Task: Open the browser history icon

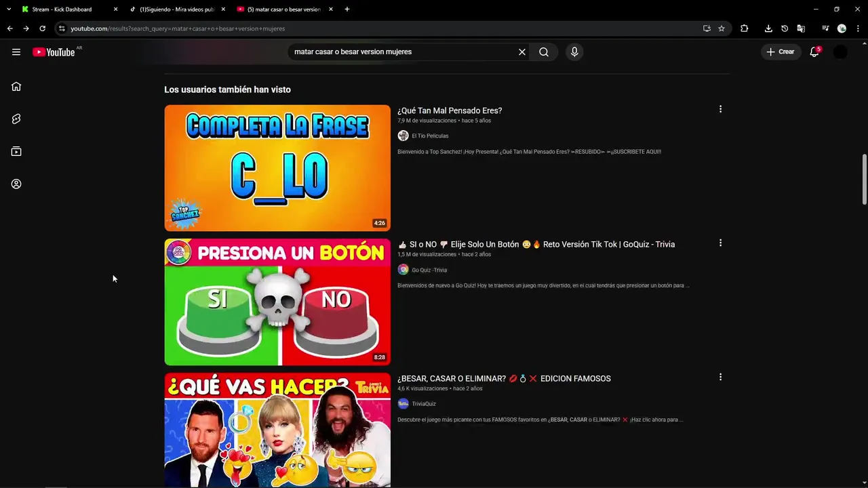Action: click(x=785, y=28)
